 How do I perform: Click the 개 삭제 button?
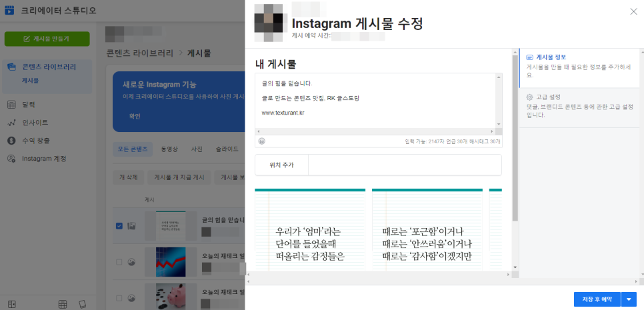(x=128, y=177)
